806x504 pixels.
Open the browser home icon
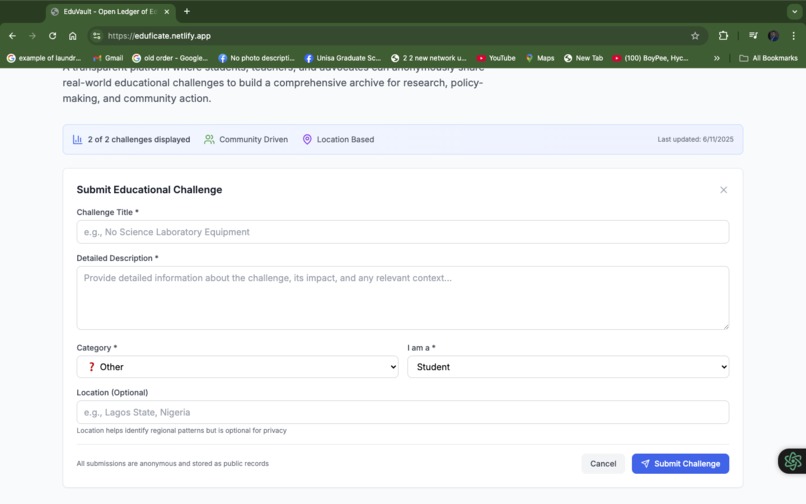point(72,36)
